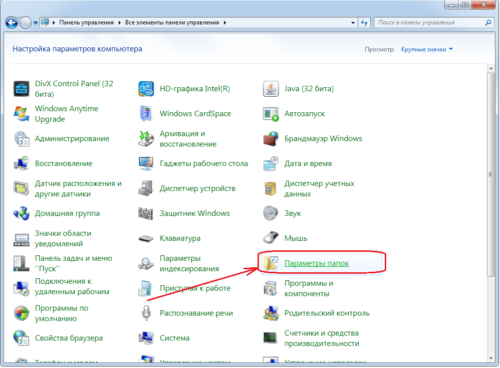Image resolution: width=500 pixels, height=368 pixels.
Task: Expand the arrow before Панель управления breadcrumb
Action: tap(53, 23)
